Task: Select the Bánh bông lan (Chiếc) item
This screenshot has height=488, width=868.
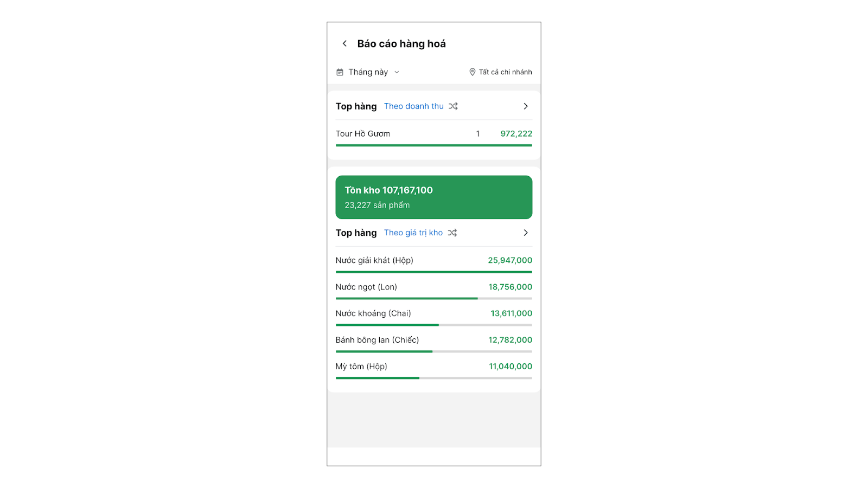Action: (377, 340)
